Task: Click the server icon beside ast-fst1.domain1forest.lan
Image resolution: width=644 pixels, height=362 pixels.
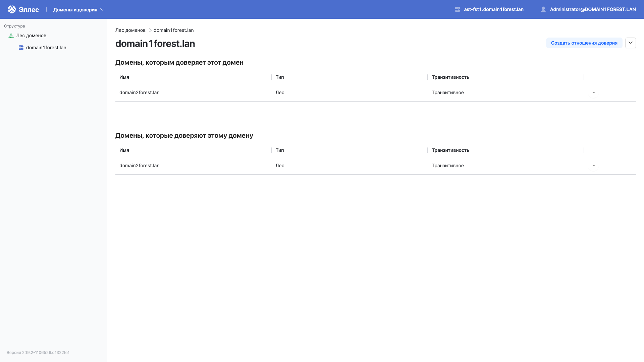Action: pyautogui.click(x=458, y=9)
